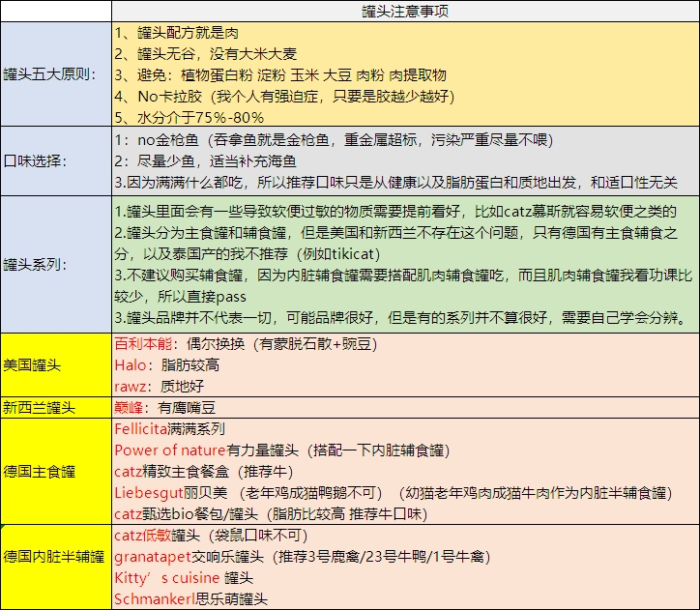Click the Power of nature有力量罐头 line

point(282,450)
